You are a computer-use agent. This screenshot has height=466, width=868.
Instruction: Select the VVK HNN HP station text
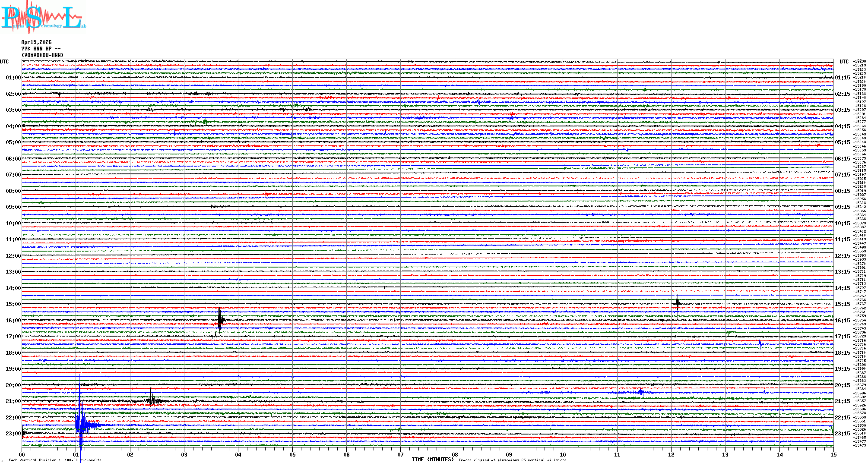pos(41,49)
